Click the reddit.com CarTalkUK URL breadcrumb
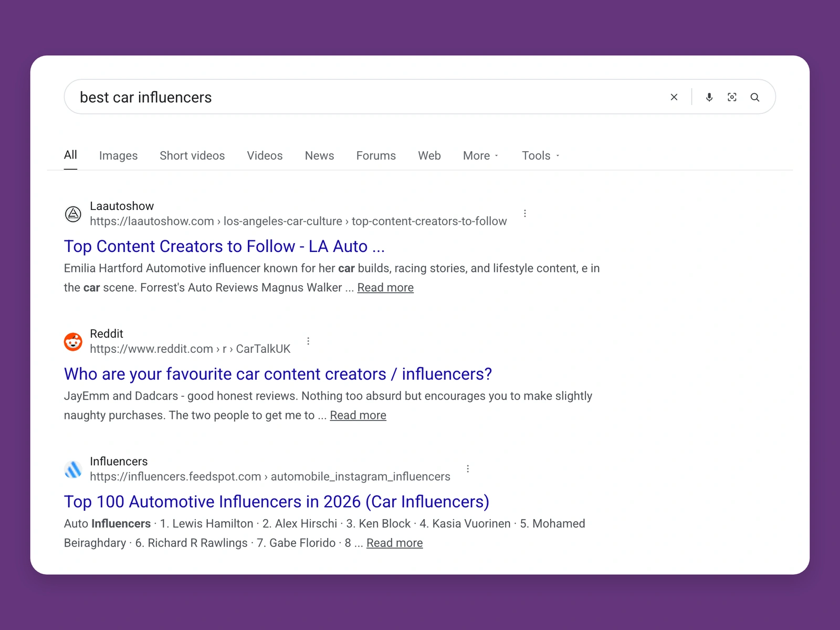This screenshot has height=630, width=840. 190,349
